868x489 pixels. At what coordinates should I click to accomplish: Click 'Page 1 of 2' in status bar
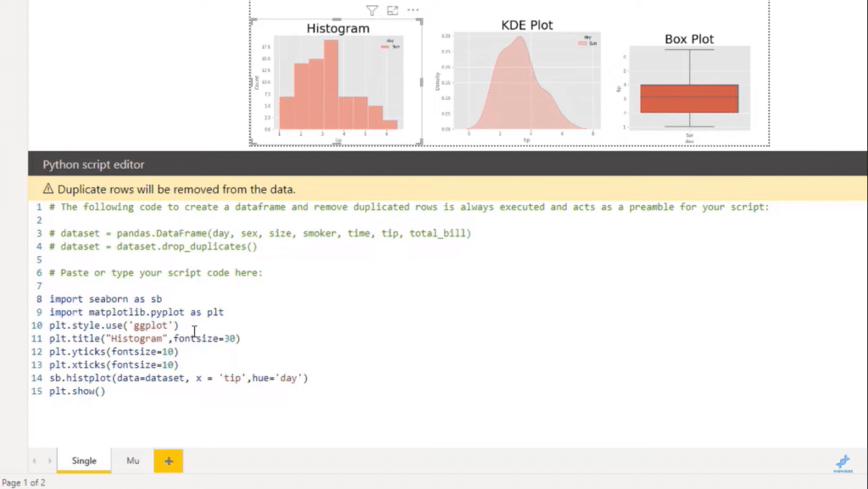(24, 482)
